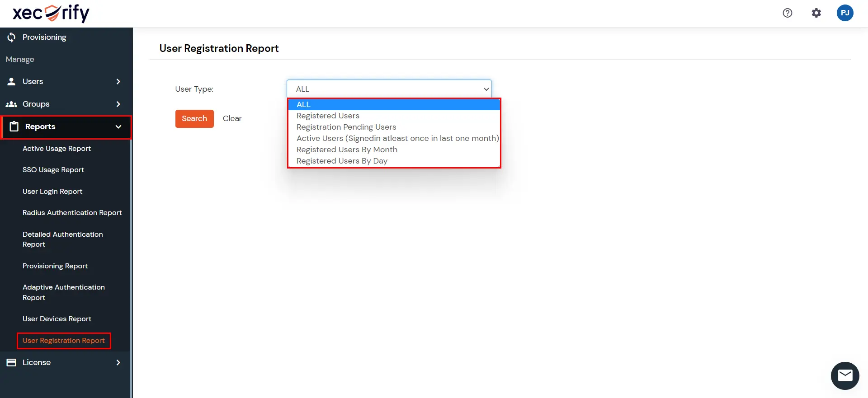The image size is (868, 398).
Task: Click the User Registration Report heading
Action: pos(219,48)
